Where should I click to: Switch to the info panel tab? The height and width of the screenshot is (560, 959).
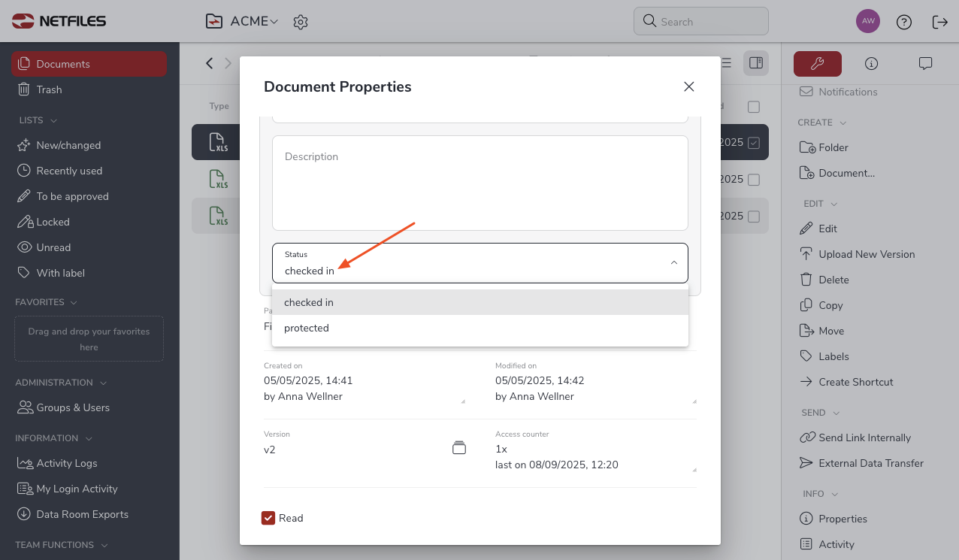click(x=871, y=64)
